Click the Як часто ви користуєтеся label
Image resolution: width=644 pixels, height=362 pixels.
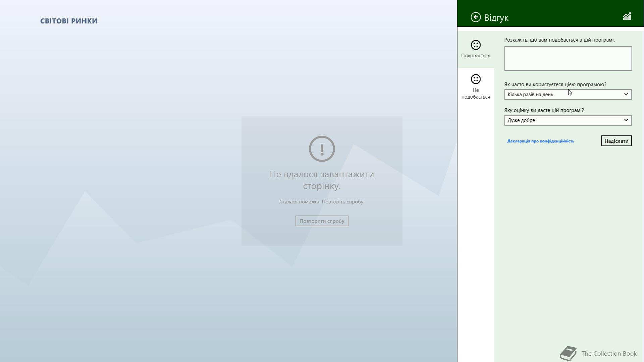(555, 84)
